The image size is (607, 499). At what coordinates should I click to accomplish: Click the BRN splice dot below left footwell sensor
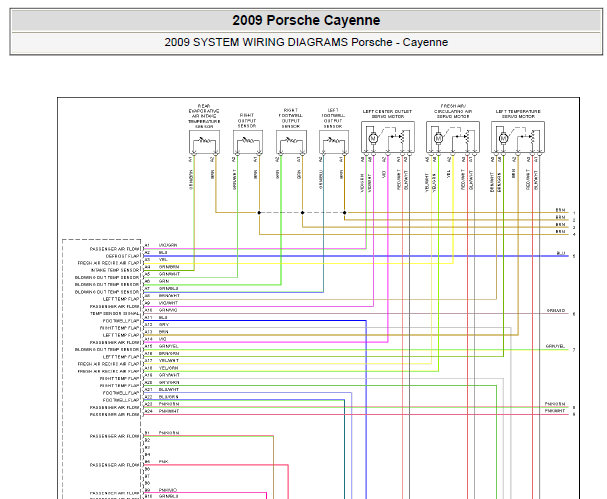click(x=345, y=213)
